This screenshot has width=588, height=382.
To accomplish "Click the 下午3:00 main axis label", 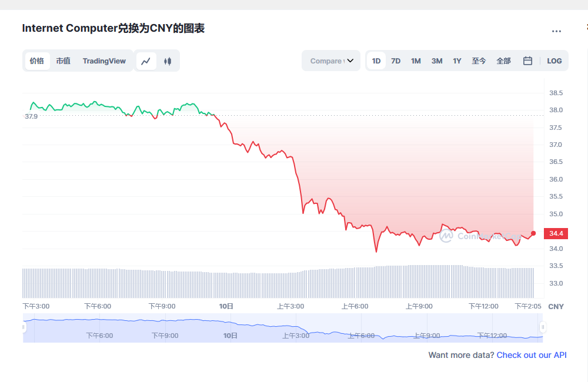I will (36, 306).
